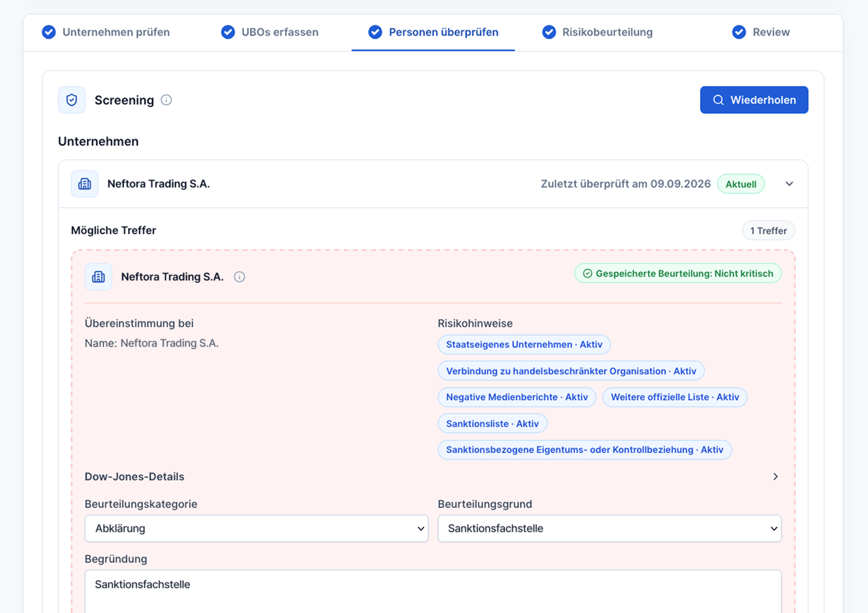Click the Zuletzt überprüft am 09.09.2026 text
This screenshot has width=868, height=613.
[625, 184]
